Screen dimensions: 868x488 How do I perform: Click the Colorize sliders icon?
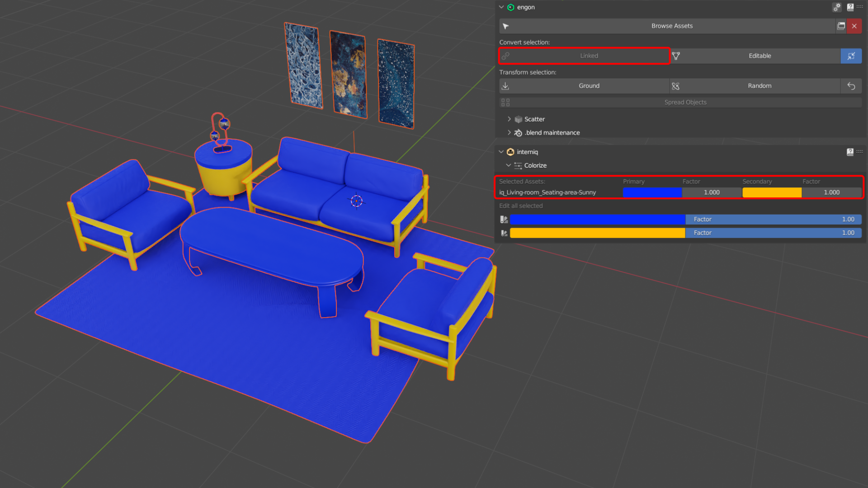pyautogui.click(x=518, y=165)
